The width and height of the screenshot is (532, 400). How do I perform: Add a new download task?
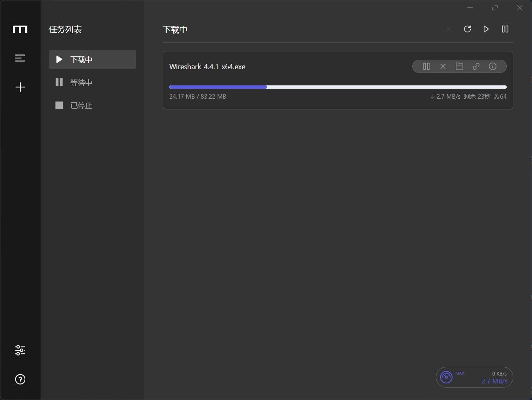[x=20, y=87]
